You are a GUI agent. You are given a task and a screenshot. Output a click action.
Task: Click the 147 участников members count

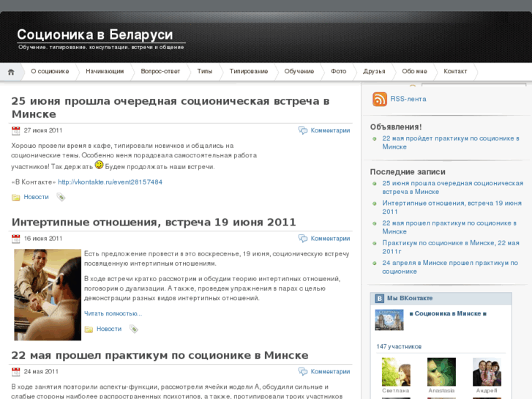(x=399, y=346)
